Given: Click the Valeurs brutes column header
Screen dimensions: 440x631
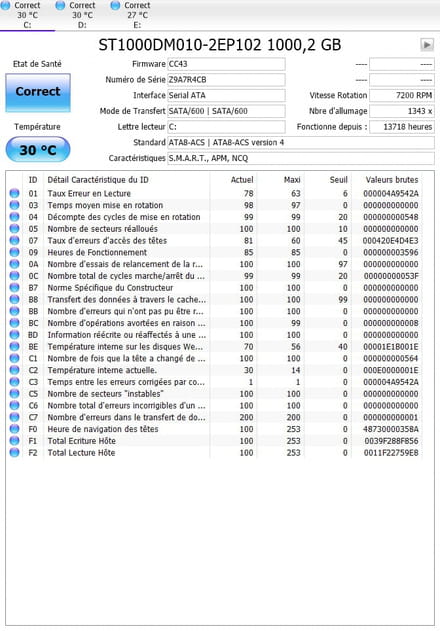Looking at the screenshot, I should 392,180.
